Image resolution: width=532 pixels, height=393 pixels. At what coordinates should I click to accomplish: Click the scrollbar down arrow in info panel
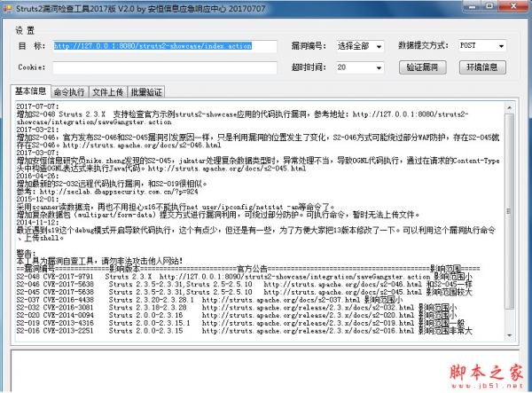point(509,335)
